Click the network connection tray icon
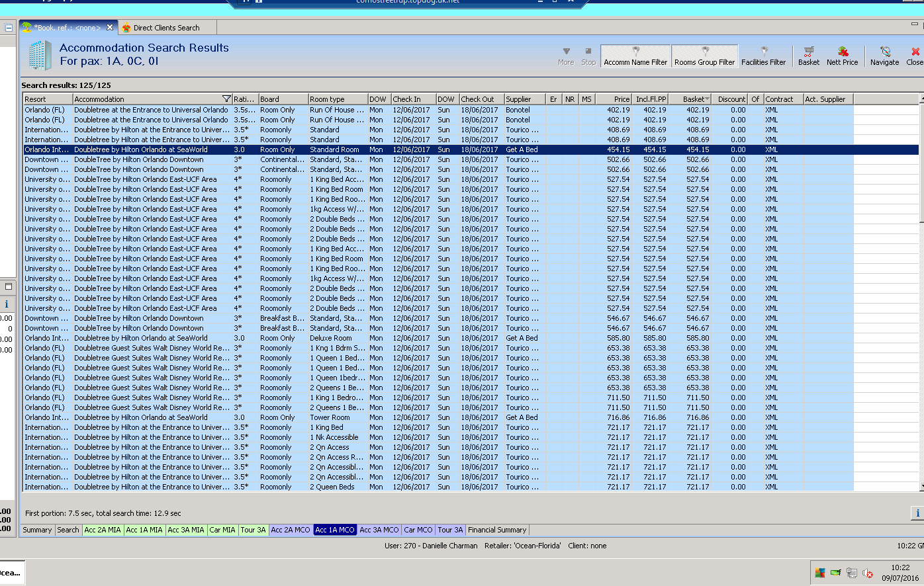This screenshot has width=924, height=586. coord(852,573)
